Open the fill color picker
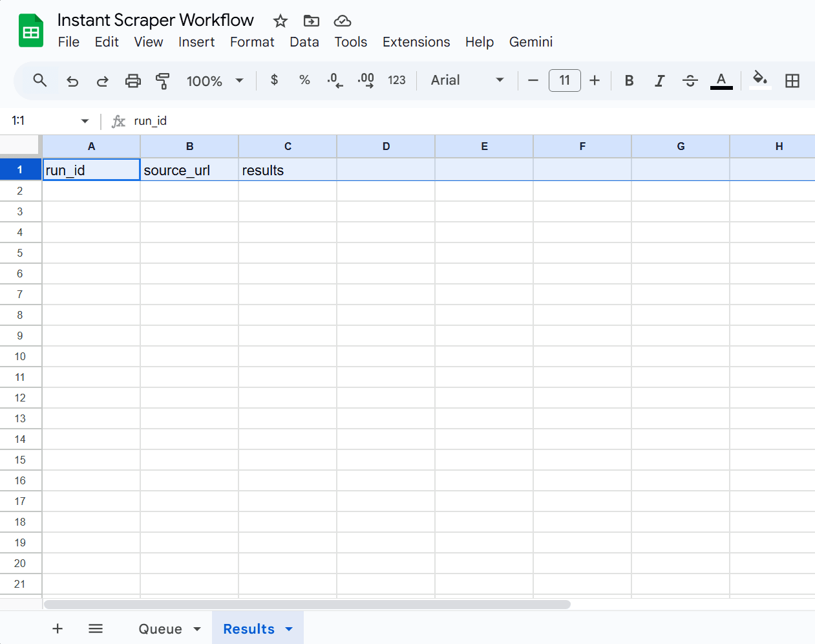 point(760,80)
